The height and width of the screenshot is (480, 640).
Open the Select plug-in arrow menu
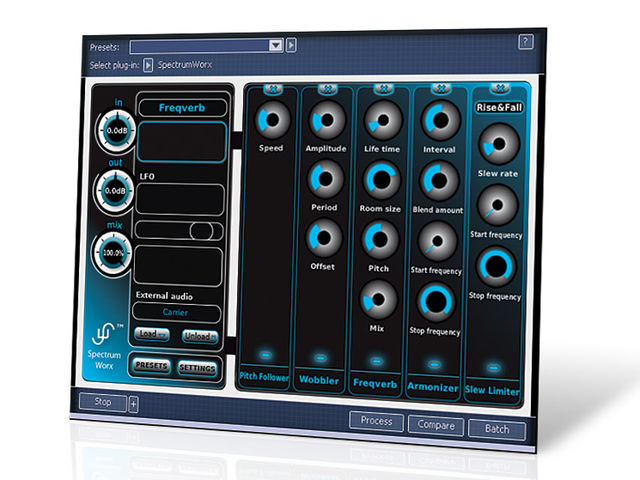(148, 65)
